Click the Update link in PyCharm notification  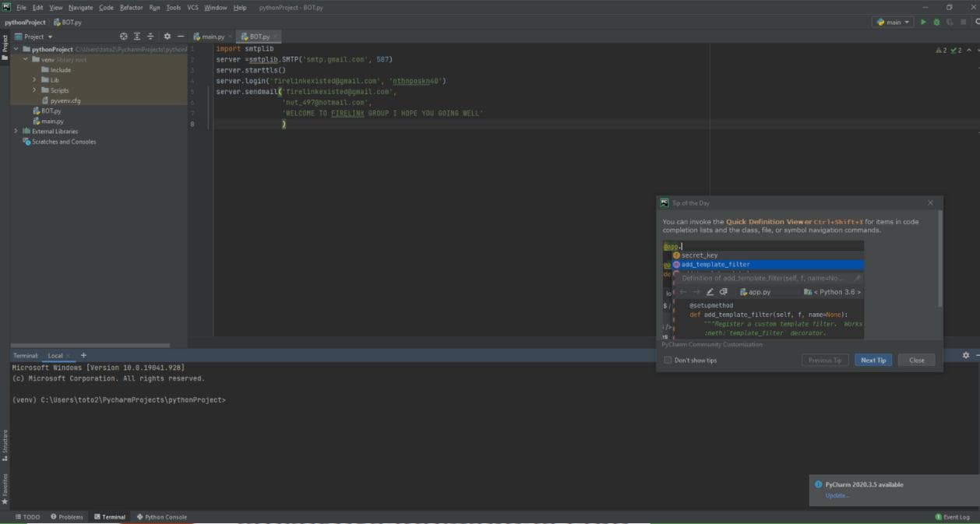837,495
